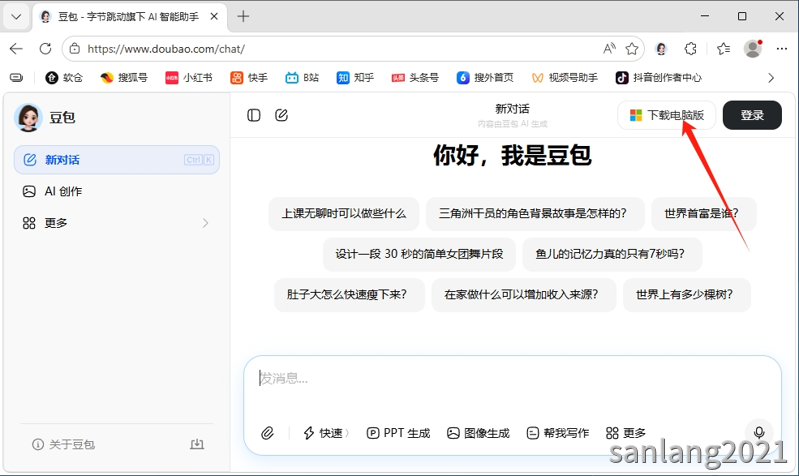This screenshot has height=476, width=799.
Task: Click the address bar URL
Action: click(x=166, y=49)
